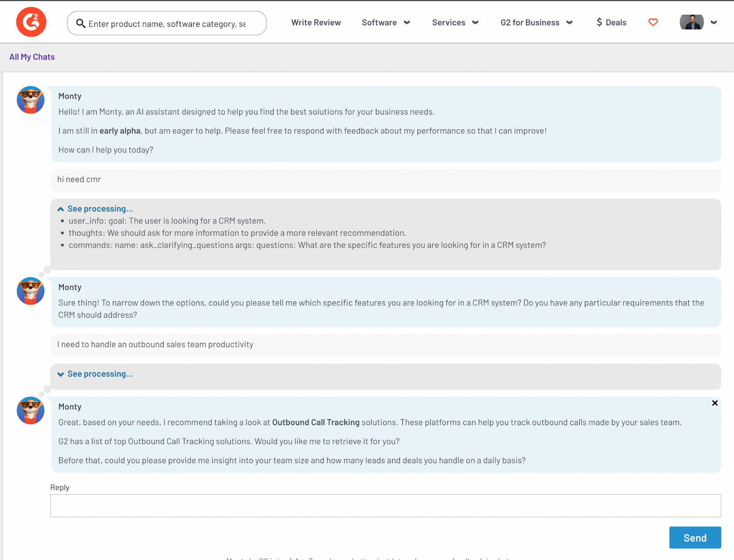734x560 pixels.
Task: Click into the Reply text field
Action: (385, 505)
